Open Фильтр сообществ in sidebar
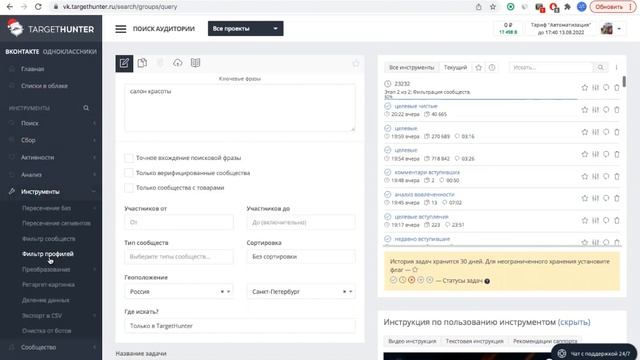Viewport: 640px width, 360px height. 49,239
